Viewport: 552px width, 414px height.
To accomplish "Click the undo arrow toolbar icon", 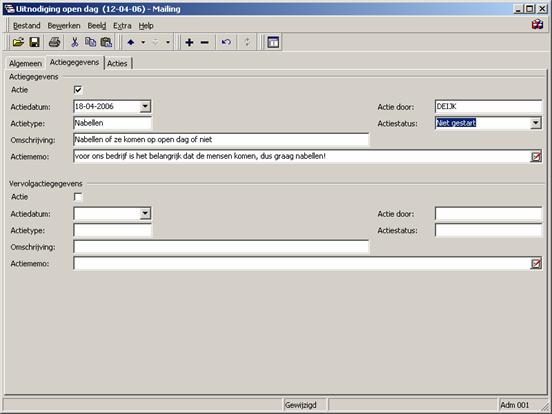I will pos(226,43).
